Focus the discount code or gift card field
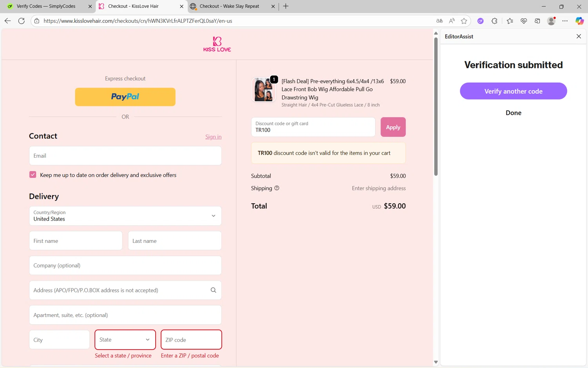The height and width of the screenshot is (368, 588). pyautogui.click(x=313, y=127)
